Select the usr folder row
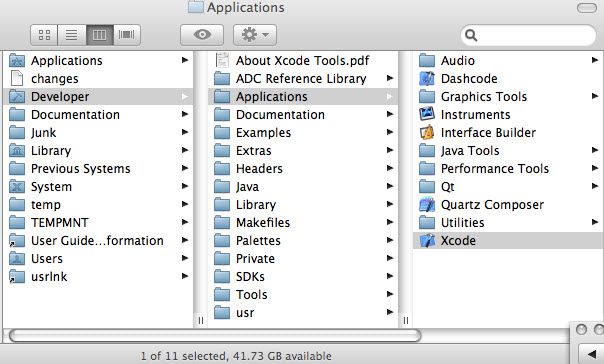This screenshot has height=364, width=604. pyautogui.click(x=303, y=312)
